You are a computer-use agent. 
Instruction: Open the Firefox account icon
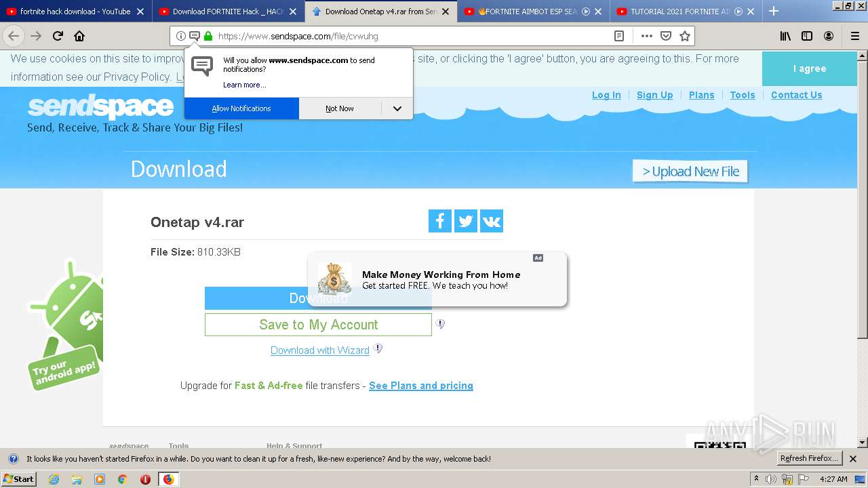[x=829, y=36]
